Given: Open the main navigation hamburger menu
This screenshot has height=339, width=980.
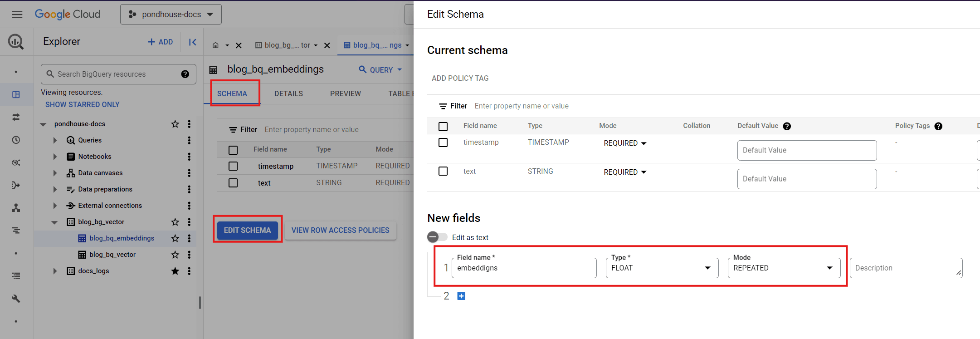Looking at the screenshot, I should pyautogui.click(x=17, y=15).
